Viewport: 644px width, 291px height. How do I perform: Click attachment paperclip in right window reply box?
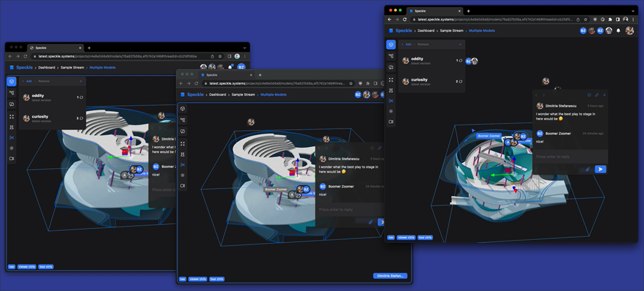(588, 169)
